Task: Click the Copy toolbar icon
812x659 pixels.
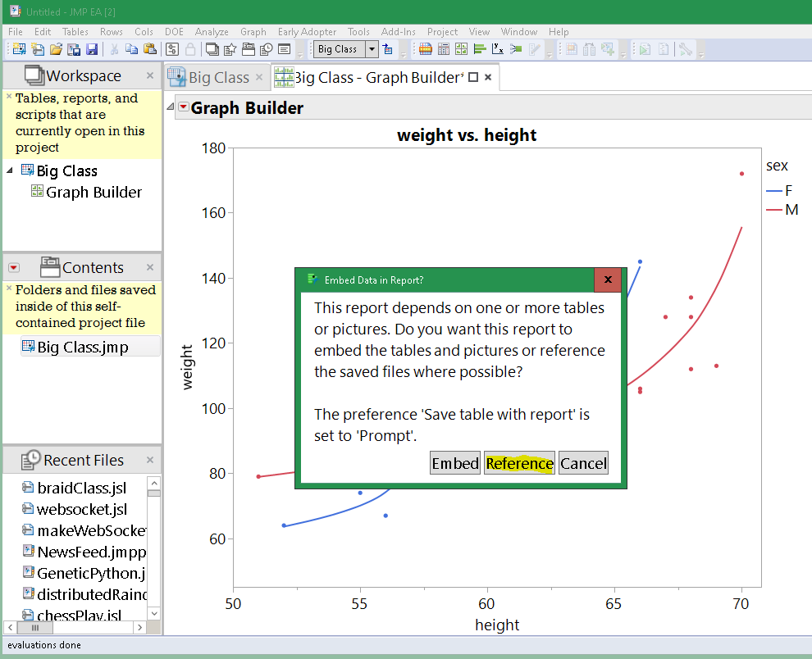Action: click(x=131, y=50)
